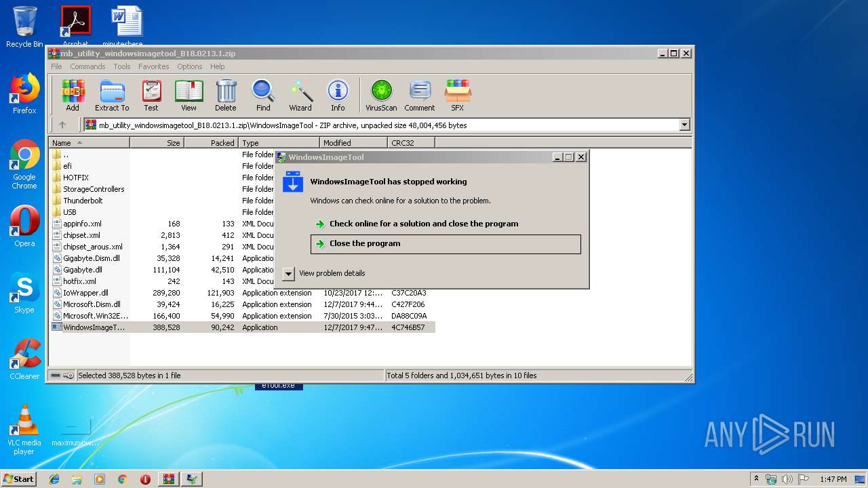Image resolution: width=868 pixels, height=488 pixels.
Task: Open Acrobat desktop shortcut
Action: click(75, 26)
